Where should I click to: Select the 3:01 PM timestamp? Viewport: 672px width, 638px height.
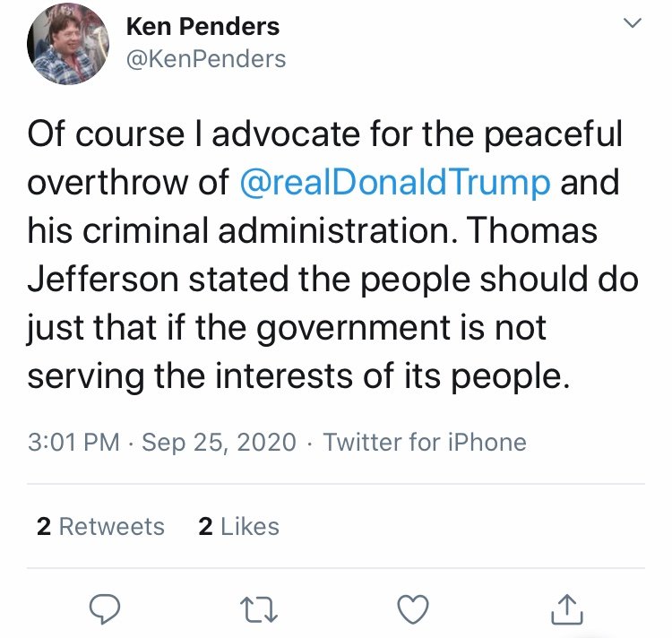[73, 442]
